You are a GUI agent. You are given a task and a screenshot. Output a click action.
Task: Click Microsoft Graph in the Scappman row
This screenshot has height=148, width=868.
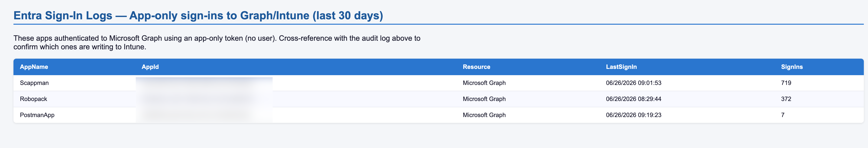[x=484, y=83]
